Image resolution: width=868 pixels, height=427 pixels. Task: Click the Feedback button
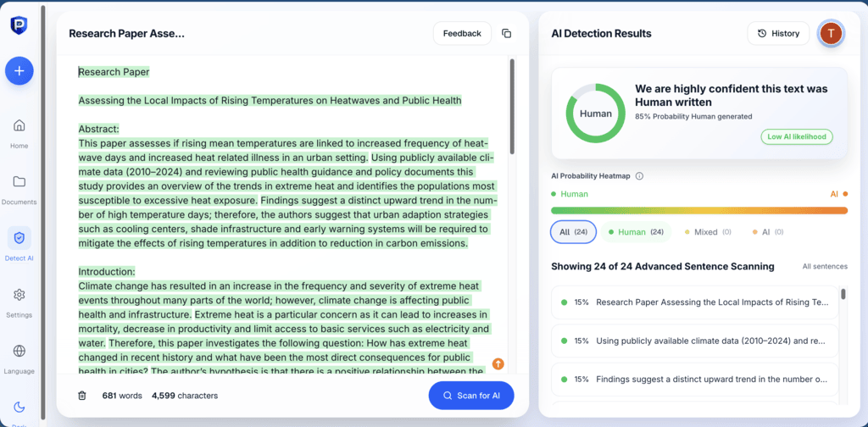coord(462,33)
